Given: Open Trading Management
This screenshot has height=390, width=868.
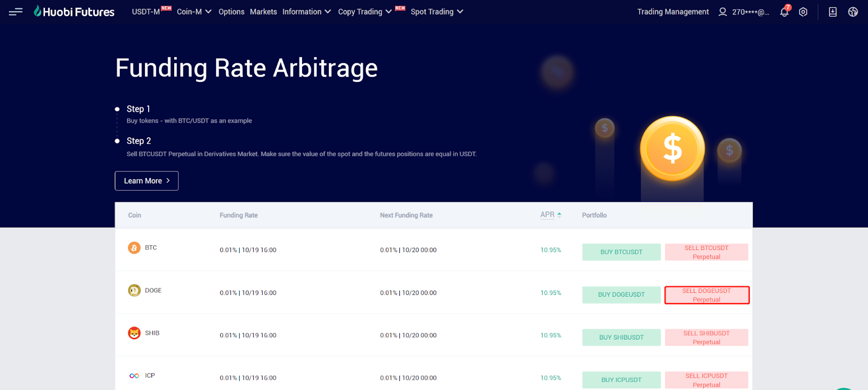Looking at the screenshot, I should pos(673,11).
